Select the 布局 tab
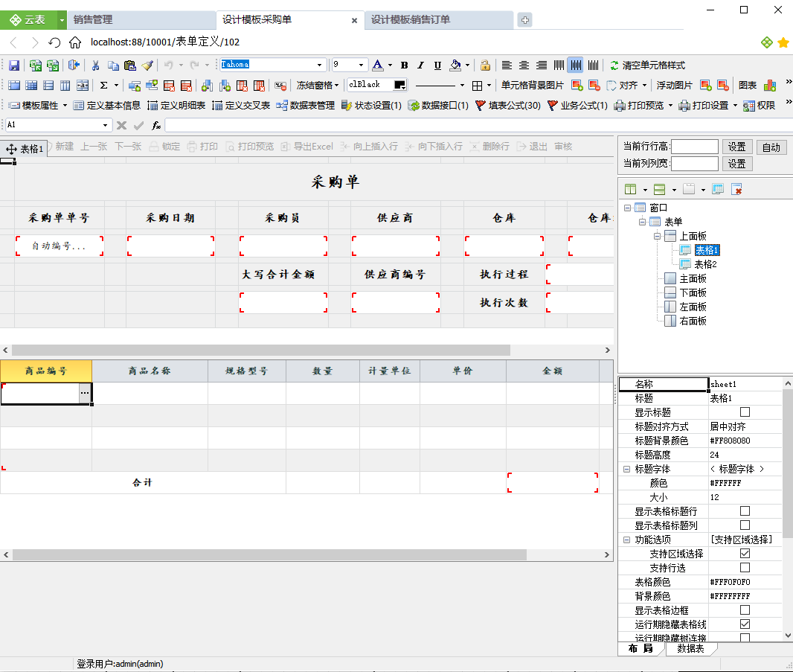 [x=640, y=649]
